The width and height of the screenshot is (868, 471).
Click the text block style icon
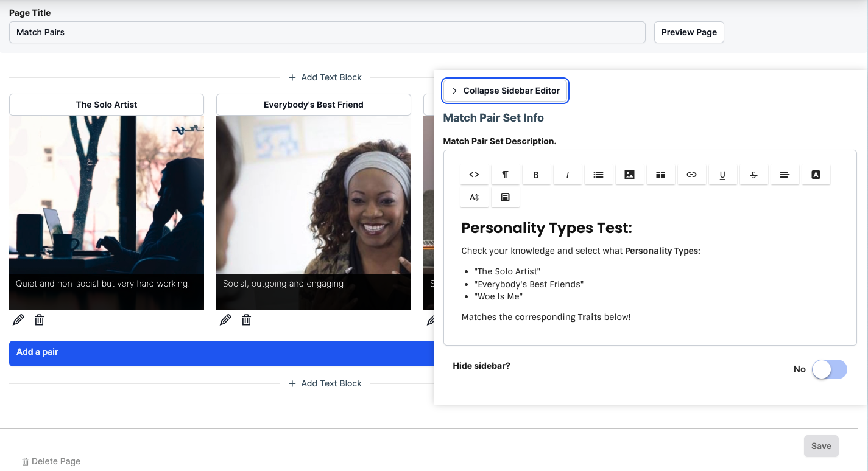tap(505, 197)
